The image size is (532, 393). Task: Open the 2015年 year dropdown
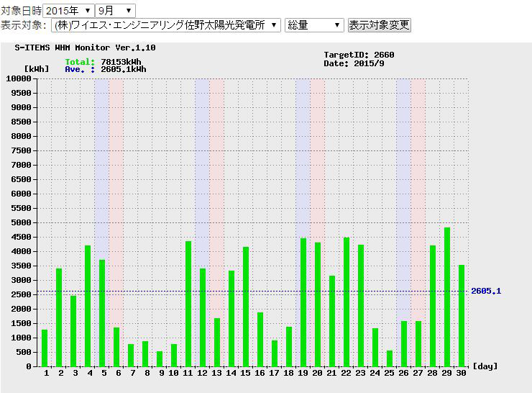[x=69, y=11]
